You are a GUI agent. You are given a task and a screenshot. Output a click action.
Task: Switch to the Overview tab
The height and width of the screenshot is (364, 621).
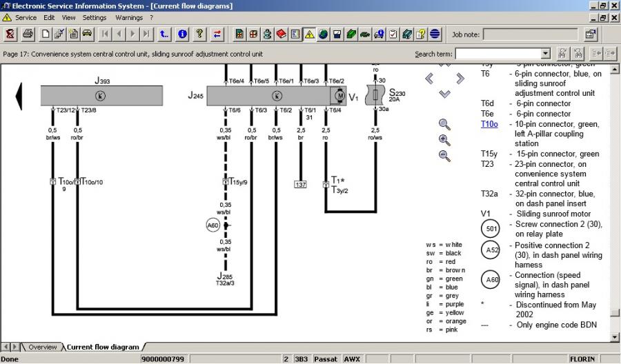pyautogui.click(x=42, y=347)
